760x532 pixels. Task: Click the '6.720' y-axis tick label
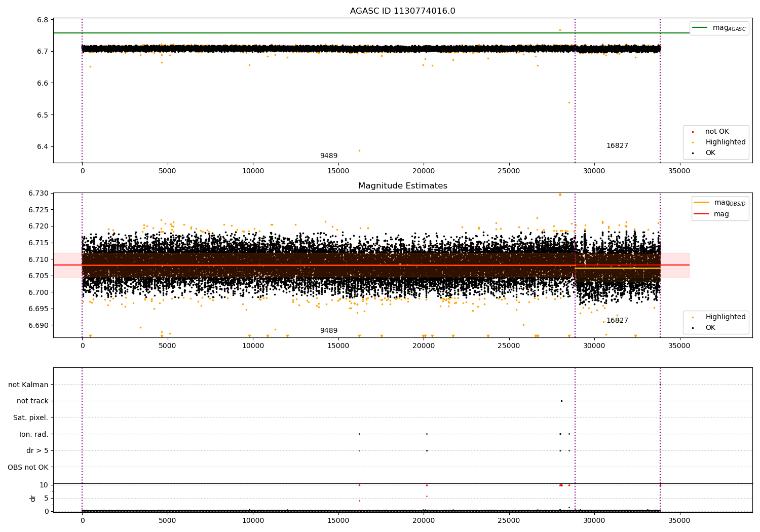click(39, 226)
